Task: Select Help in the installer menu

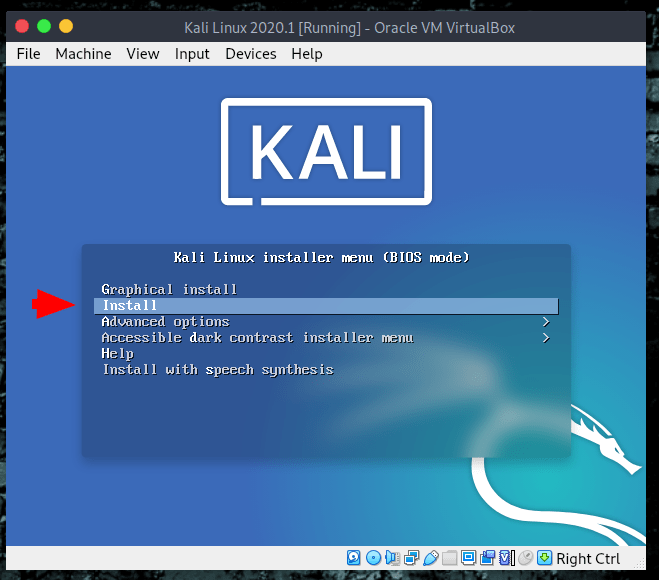Action: tap(118, 353)
